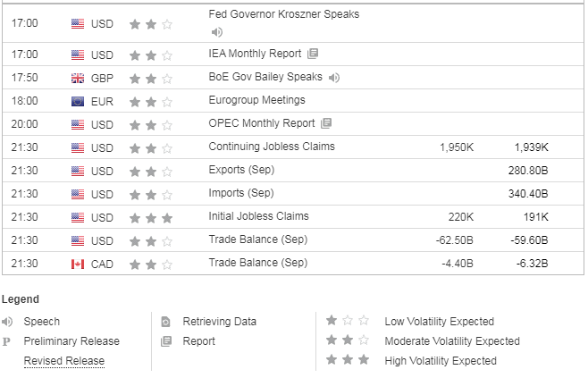This screenshot has width=588, height=378.
Task: Open the Continuing Jobless Claims event
Action: 272,147
